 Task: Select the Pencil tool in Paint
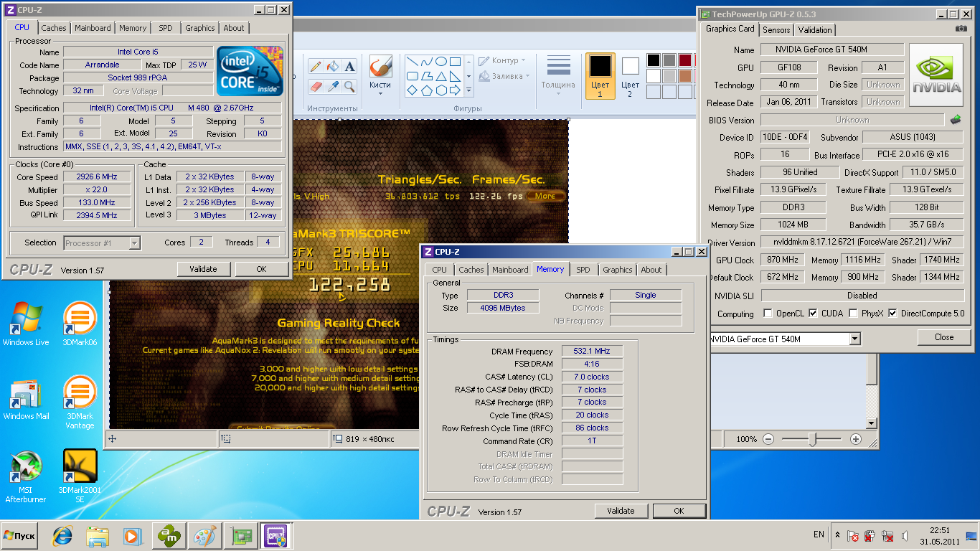315,66
